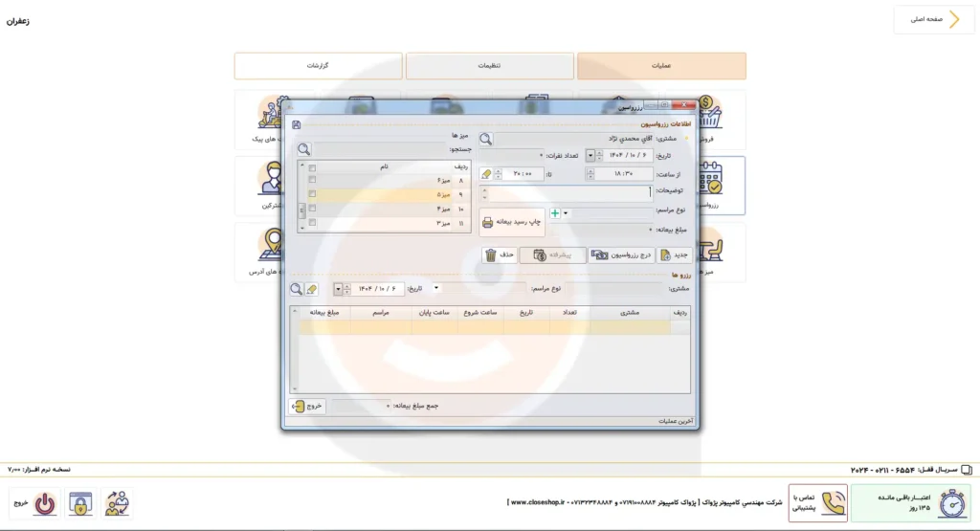Screen dimensions: 980x531
Task: Click the switch user icon in bottom bar
Action: 116,502
